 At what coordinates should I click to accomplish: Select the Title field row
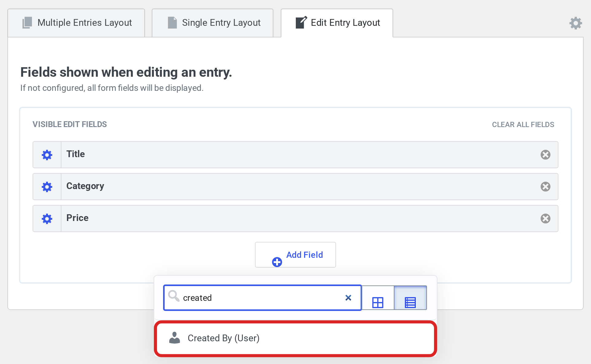(295, 155)
